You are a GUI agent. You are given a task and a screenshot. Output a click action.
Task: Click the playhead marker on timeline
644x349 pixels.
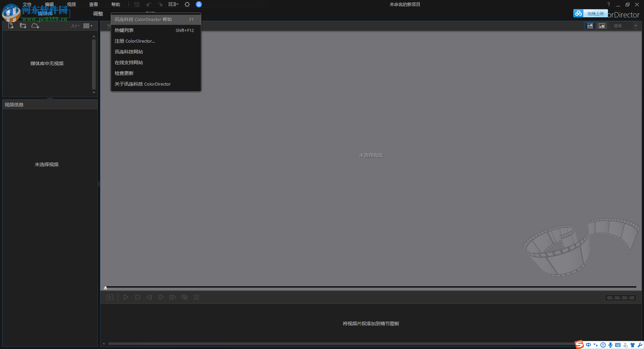(x=106, y=288)
